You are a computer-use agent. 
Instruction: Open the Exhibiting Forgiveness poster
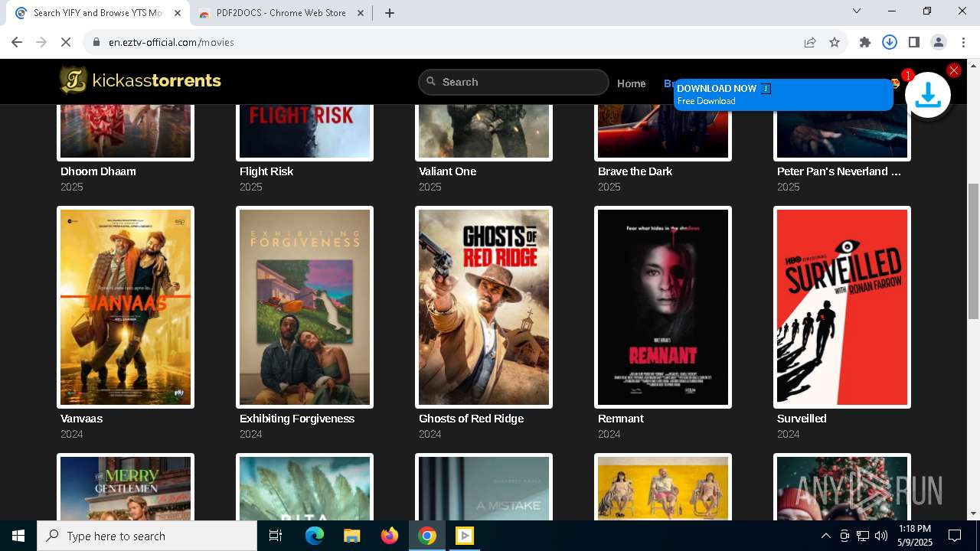tap(305, 307)
